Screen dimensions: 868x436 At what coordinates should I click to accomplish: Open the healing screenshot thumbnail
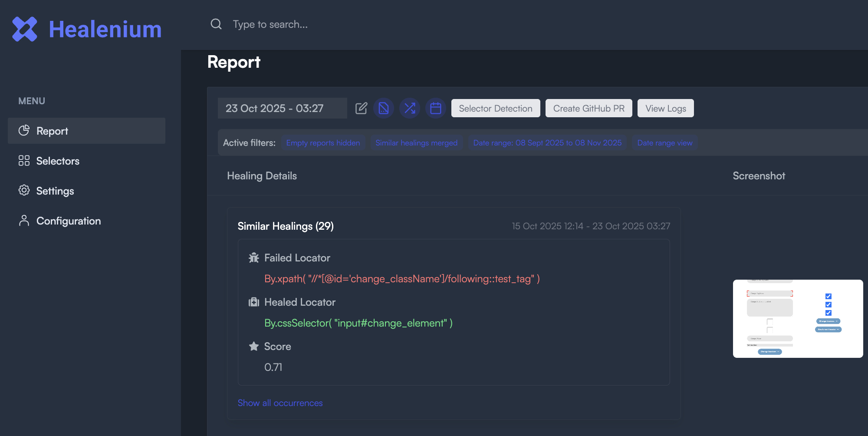798,319
